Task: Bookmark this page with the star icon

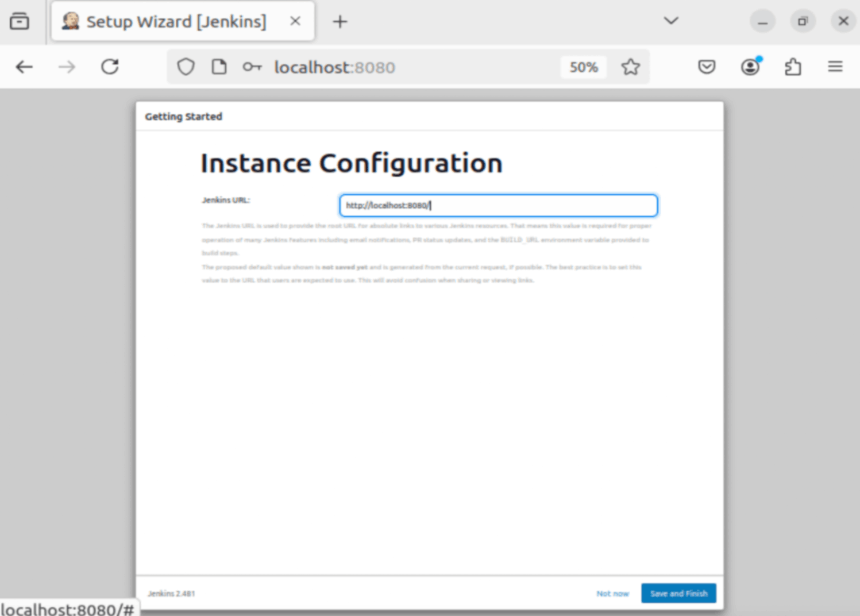Action: (x=630, y=67)
